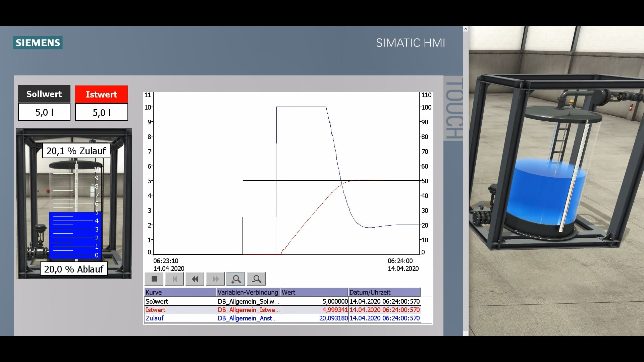This screenshot has width=644, height=362.
Task: Click the Siemens logo
Action: 38,43
